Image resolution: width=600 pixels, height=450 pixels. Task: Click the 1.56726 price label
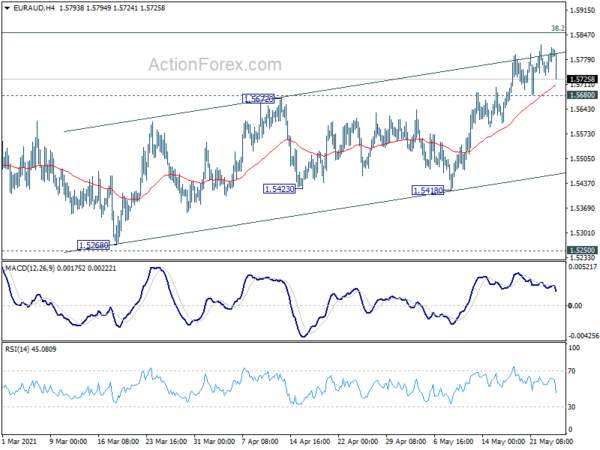click(259, 99)
